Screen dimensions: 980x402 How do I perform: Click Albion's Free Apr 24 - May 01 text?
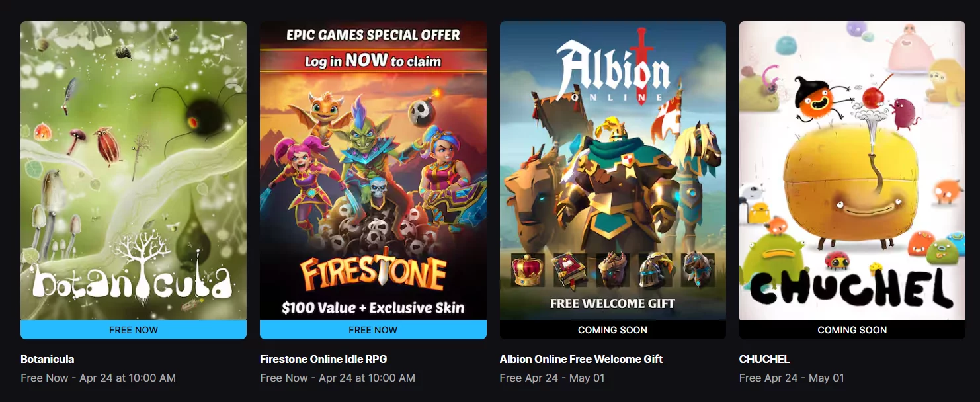pos(552,378)
